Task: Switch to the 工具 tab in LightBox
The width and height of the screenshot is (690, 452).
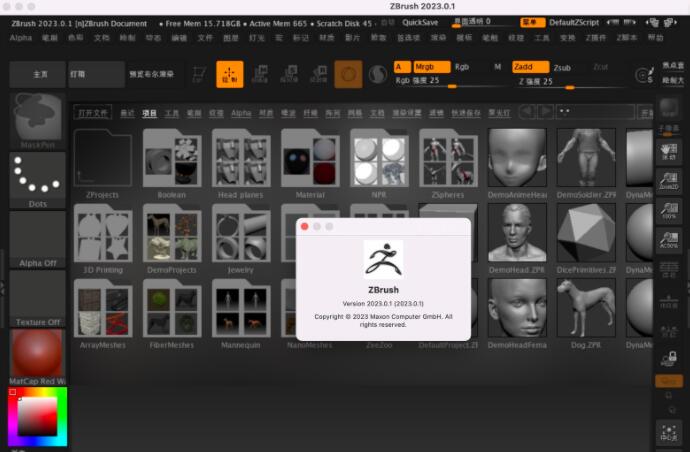Action: pos(172,113)
